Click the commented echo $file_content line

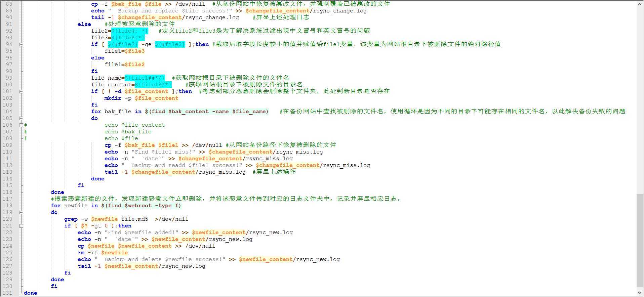point(134,125)
